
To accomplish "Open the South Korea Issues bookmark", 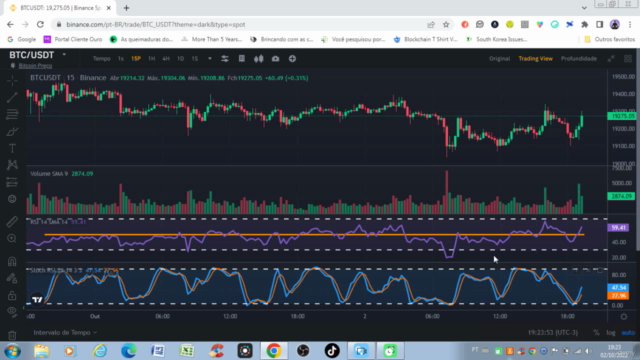I will (497, 40).
